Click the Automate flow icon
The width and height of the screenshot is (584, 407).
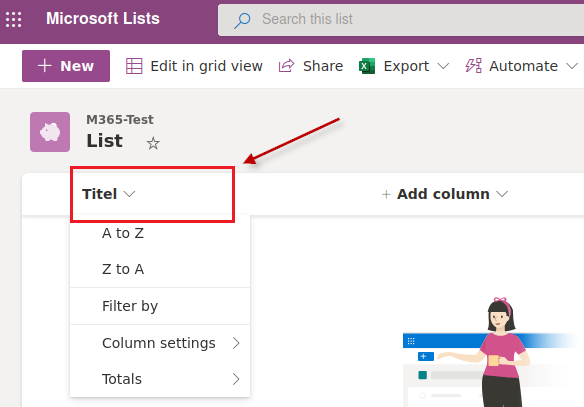click(x=473, y=66)
